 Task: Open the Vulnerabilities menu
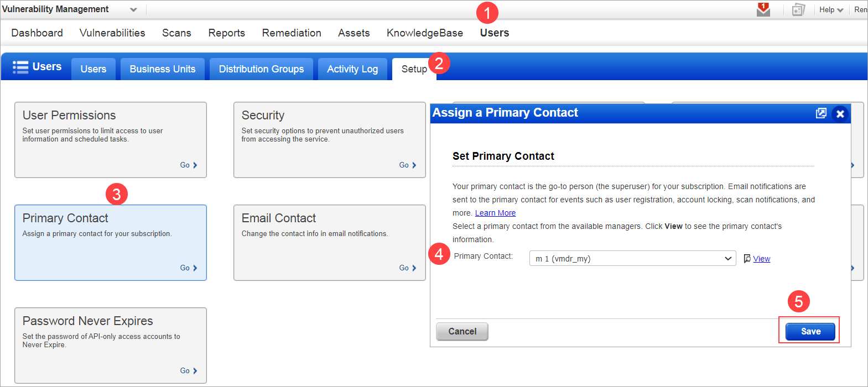[x=112, y=33]
